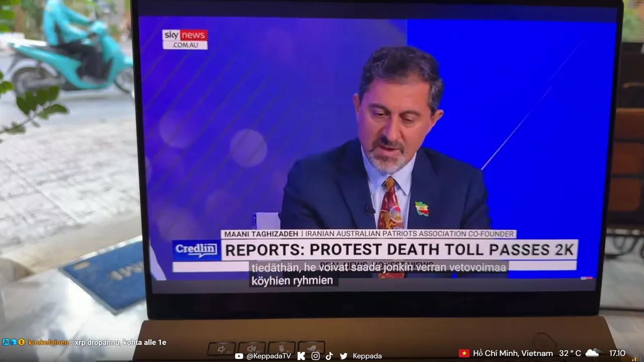
Task: Click 'IRANIAN AUSTRALIAN PATRIOTS ASSOCIATION CO-FOUNDER' caption
Action: 409,234
